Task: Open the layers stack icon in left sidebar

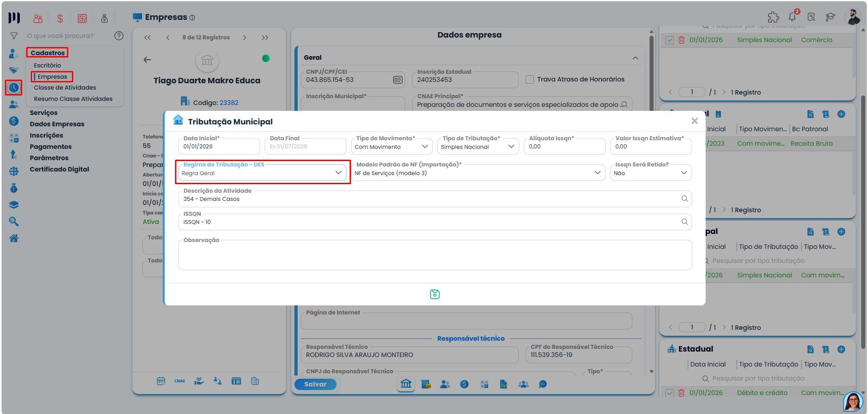Action: pos(14,205)
